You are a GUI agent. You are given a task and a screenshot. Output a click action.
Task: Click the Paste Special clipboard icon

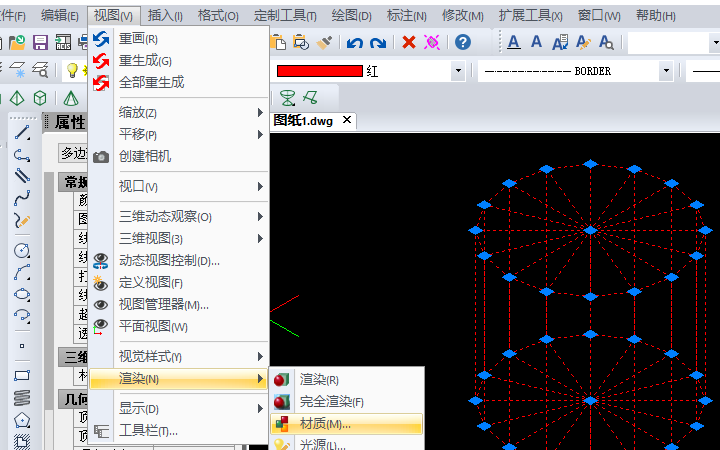click(x=301, y=42)
